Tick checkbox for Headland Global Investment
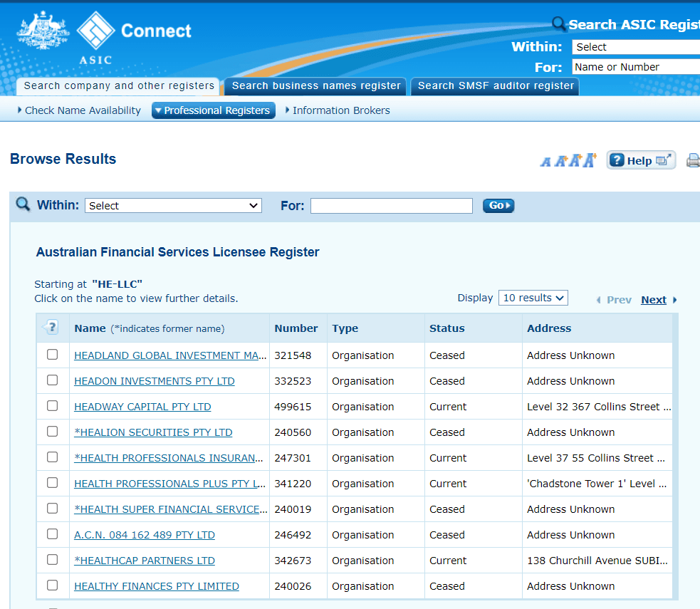700x609 pixels. point(52,355)
